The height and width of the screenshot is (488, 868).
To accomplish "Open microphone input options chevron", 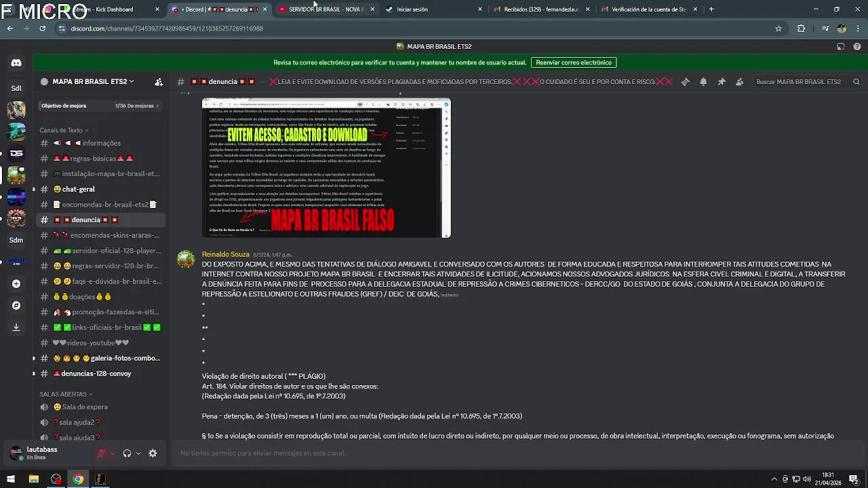I will point(112,453).
